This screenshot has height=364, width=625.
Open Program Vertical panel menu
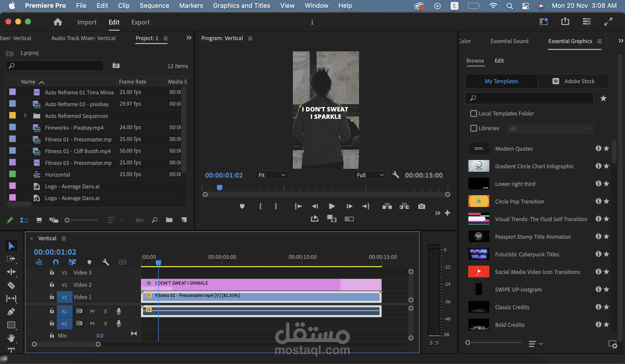[x=250, y=38]
